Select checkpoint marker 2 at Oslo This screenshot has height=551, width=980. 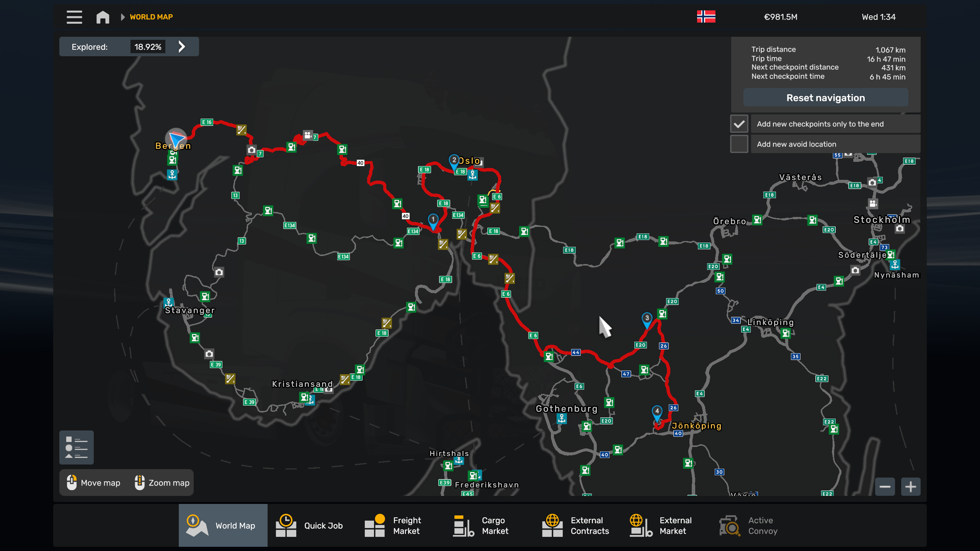point(454,161)
